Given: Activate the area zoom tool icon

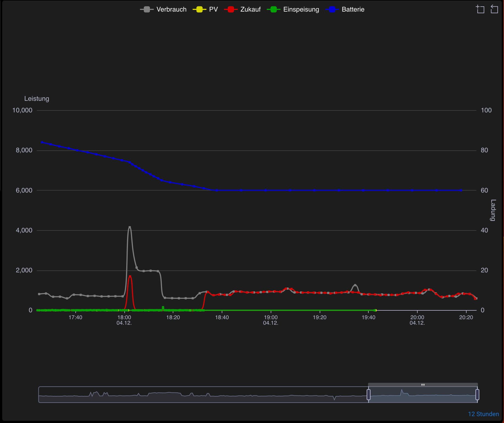Looking at the screenshot, I should click(x=480, y=9).
